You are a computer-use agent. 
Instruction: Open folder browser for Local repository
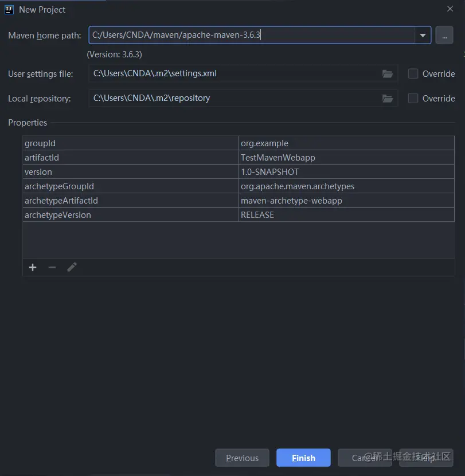click(x=387, y=99)
